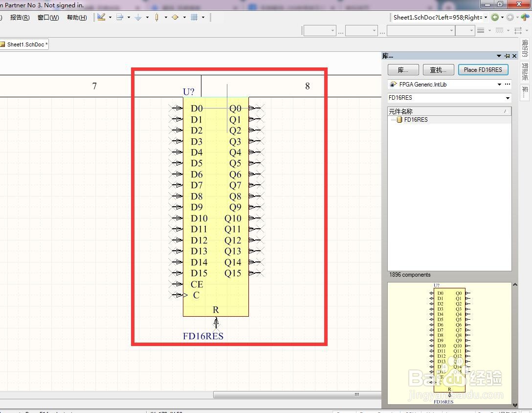Click pin label Q15 on the component
The image size is (532, 413).
coord(233,273)
